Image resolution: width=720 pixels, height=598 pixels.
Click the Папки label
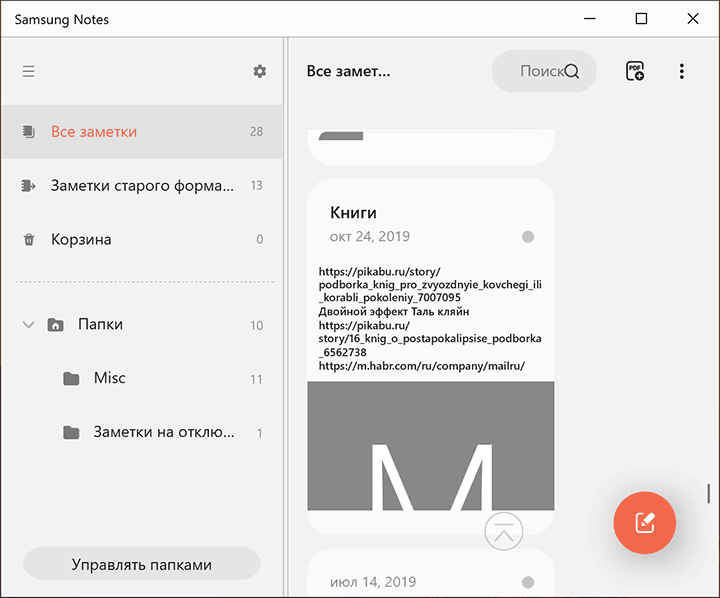(100, 324)
